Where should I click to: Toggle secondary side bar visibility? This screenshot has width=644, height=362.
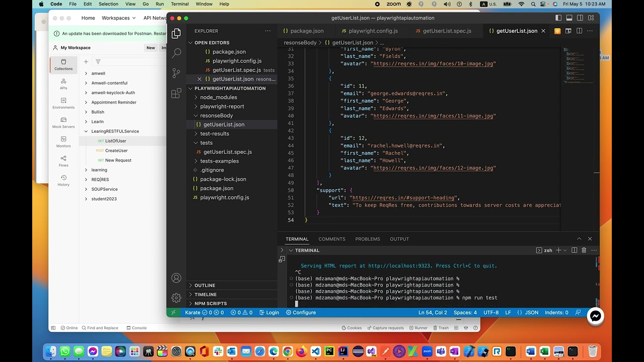(580, 18)
